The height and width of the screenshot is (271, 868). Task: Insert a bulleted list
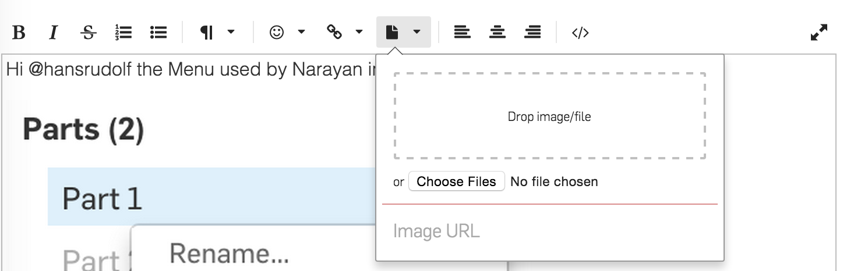coord(158,33)
